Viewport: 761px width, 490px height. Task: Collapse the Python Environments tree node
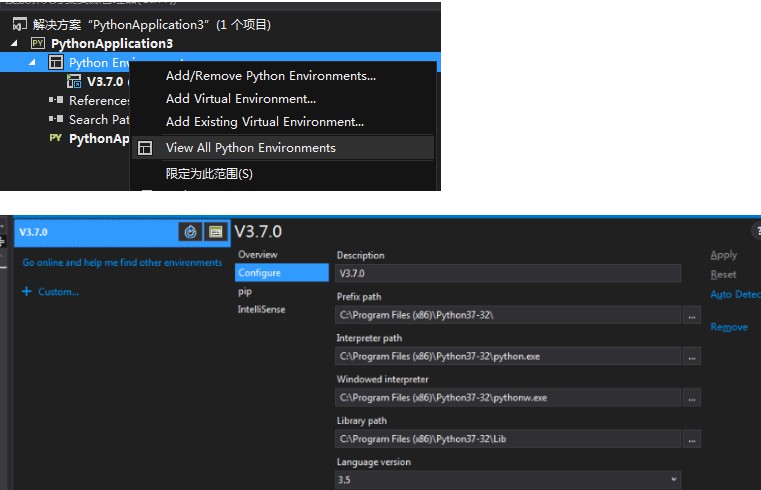[x=32, y=62]
